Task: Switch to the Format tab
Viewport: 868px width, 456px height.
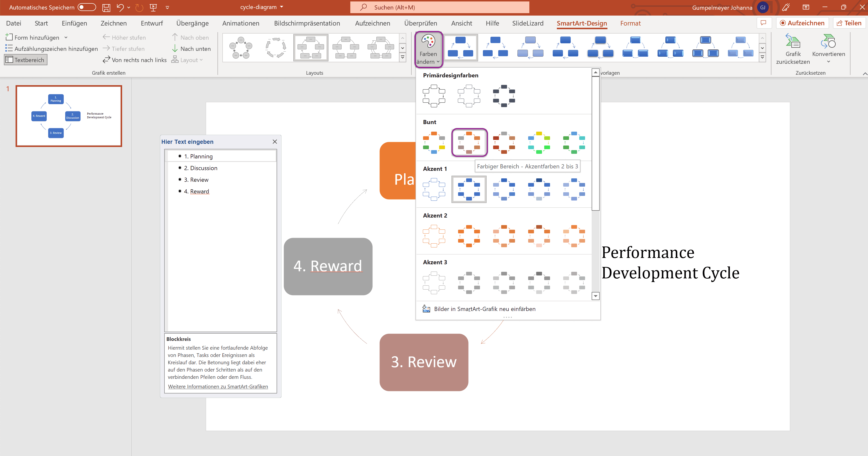Action: pos(630,23)
